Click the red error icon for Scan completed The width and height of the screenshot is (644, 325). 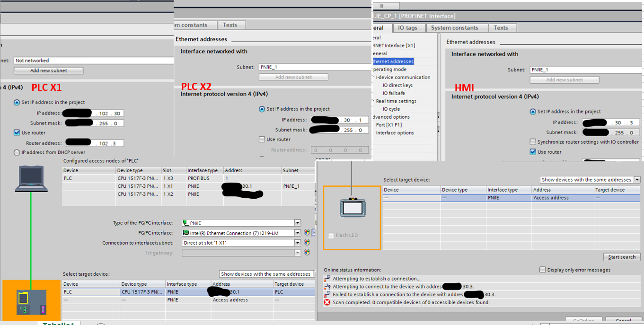(327, 302)
